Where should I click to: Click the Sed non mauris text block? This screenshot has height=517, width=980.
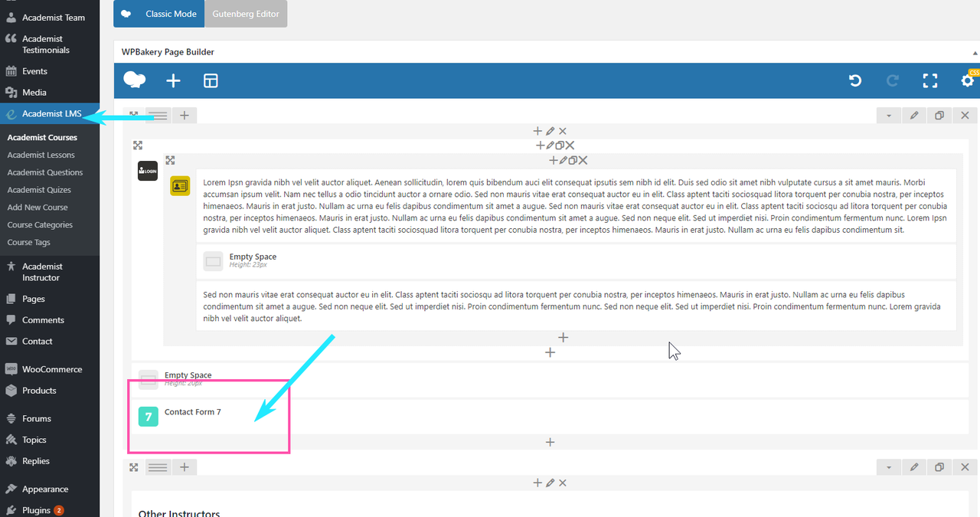[x=576, y=306]
